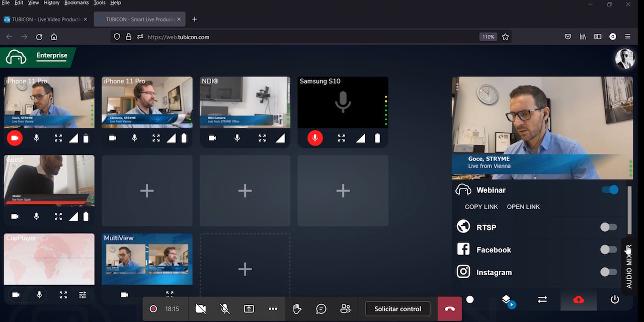Turn off the red camera button under Goce's iPhone tile
644x322 pixels.
[x=15, y=138]
